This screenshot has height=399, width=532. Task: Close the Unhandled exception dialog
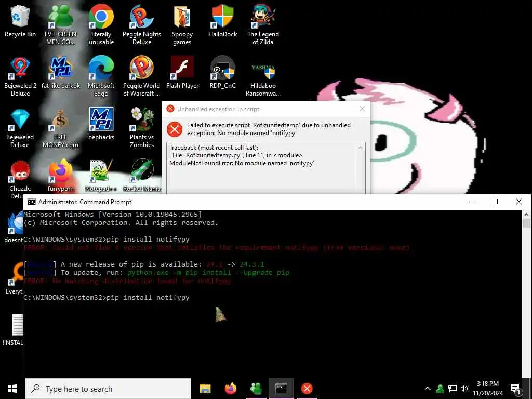(362, 109)
